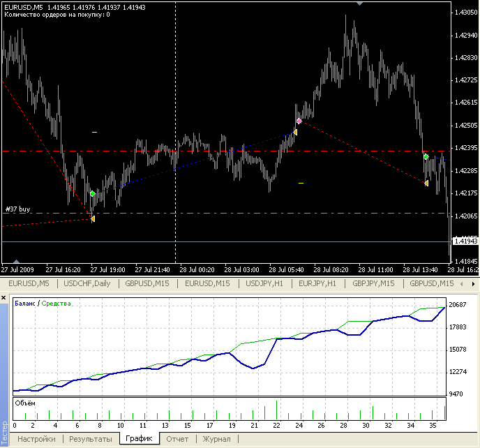Click the pink trade marker on chart
Screen dimensions: 480x448
(299, 121)
